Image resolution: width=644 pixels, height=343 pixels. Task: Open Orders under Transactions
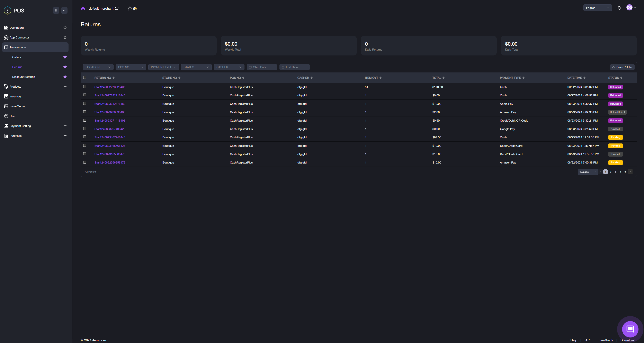tap(17, 57)
